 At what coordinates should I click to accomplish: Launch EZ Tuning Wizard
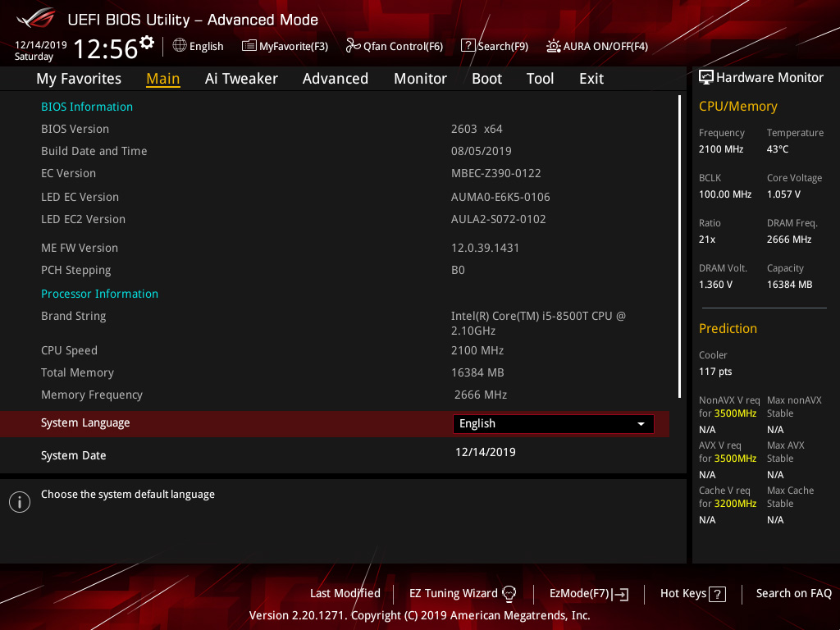tap(463, 594)
